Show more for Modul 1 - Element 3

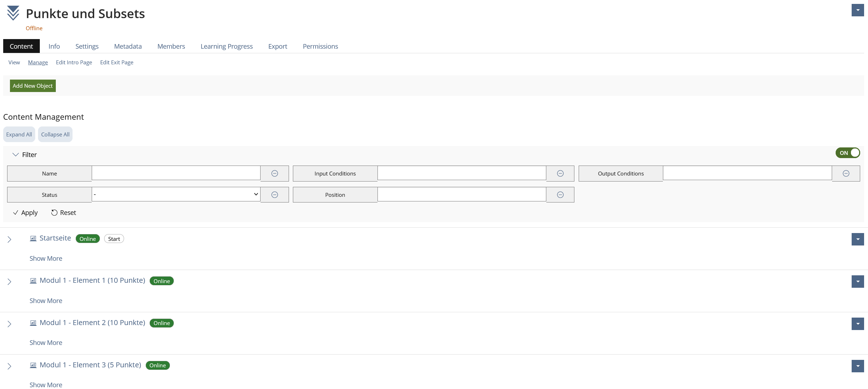pyautogui.click(x=46, y=385)
